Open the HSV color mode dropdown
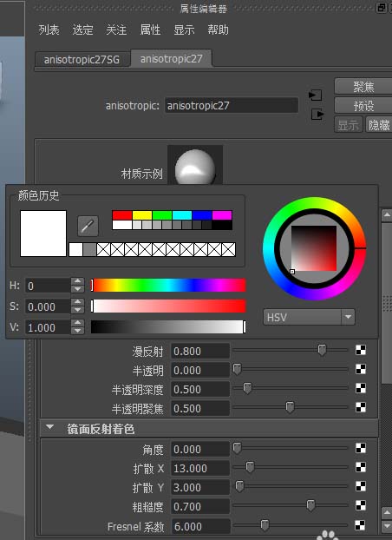 tap(309, 317)
